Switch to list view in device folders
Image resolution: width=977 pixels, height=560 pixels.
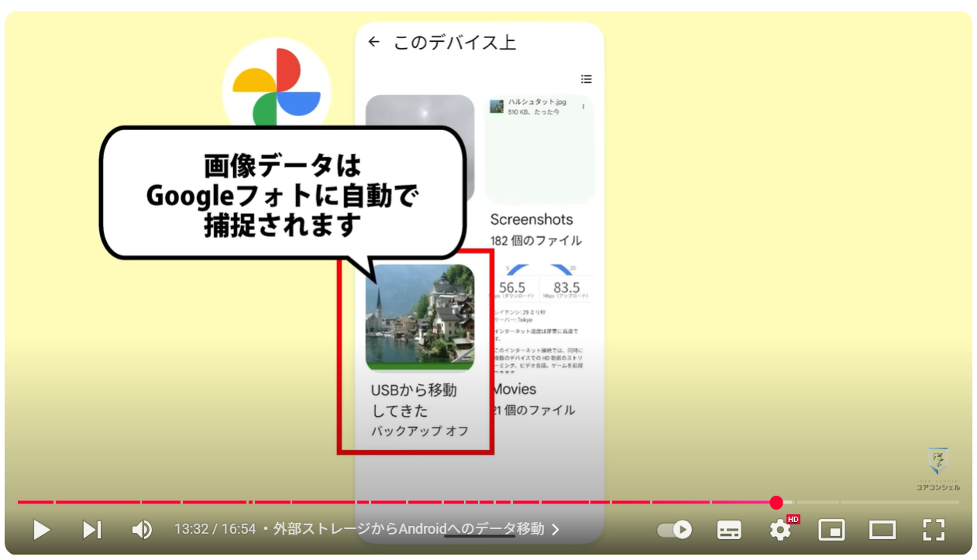coord(587,79)
